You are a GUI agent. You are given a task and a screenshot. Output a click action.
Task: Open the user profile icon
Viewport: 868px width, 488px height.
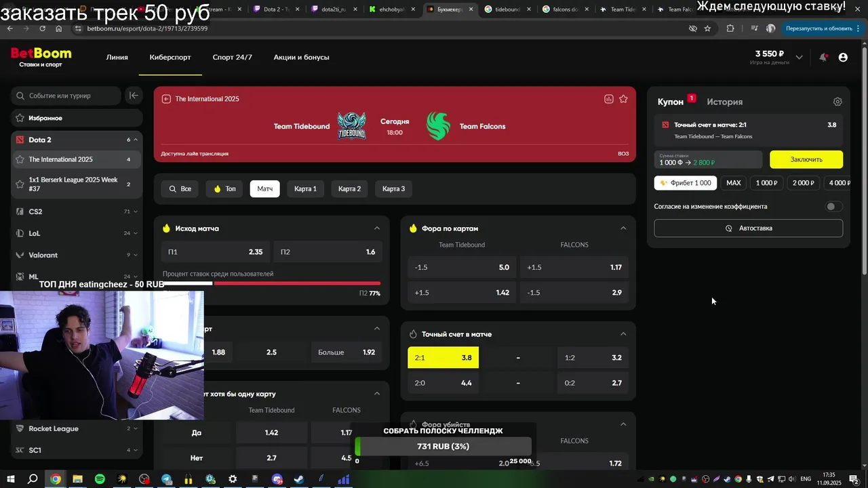click(x=843, y=58)
